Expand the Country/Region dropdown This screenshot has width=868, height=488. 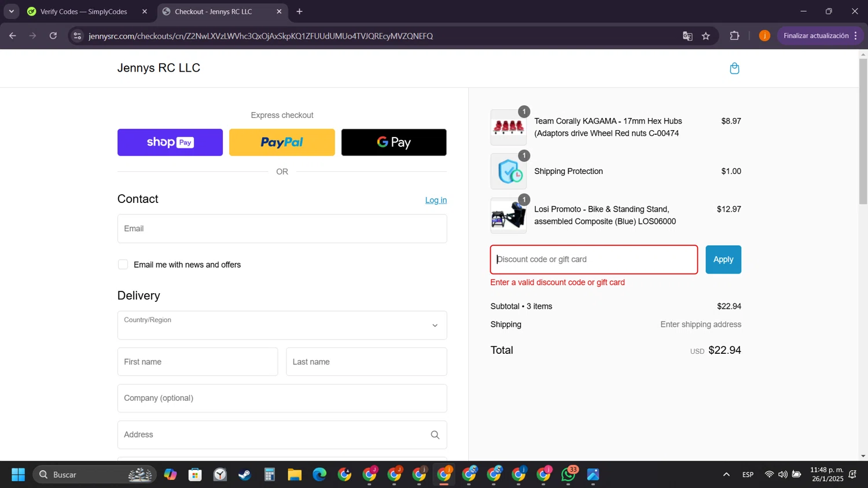[x=282, y=326]
